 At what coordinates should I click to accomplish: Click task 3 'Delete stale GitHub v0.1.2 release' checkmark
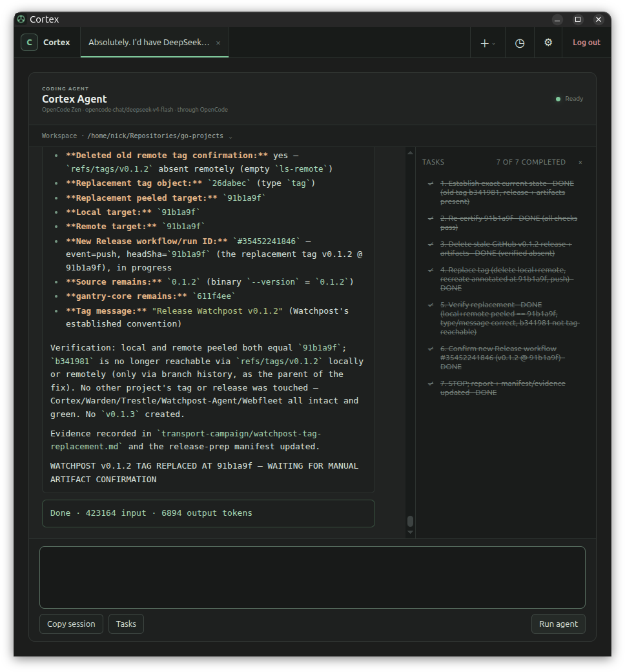pos(431,244)
